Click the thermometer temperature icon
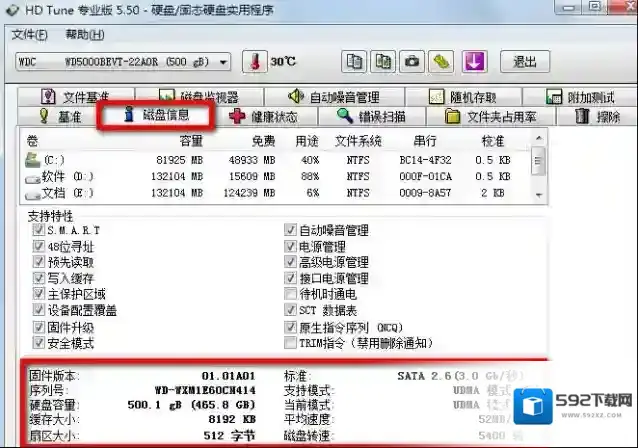This screenshot has height=448, width=638. click(255, 62)
